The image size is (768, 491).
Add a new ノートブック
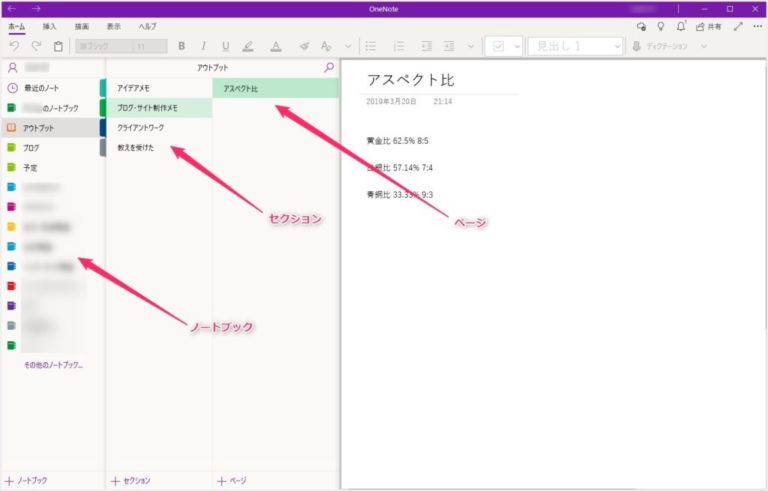[26, 481]
